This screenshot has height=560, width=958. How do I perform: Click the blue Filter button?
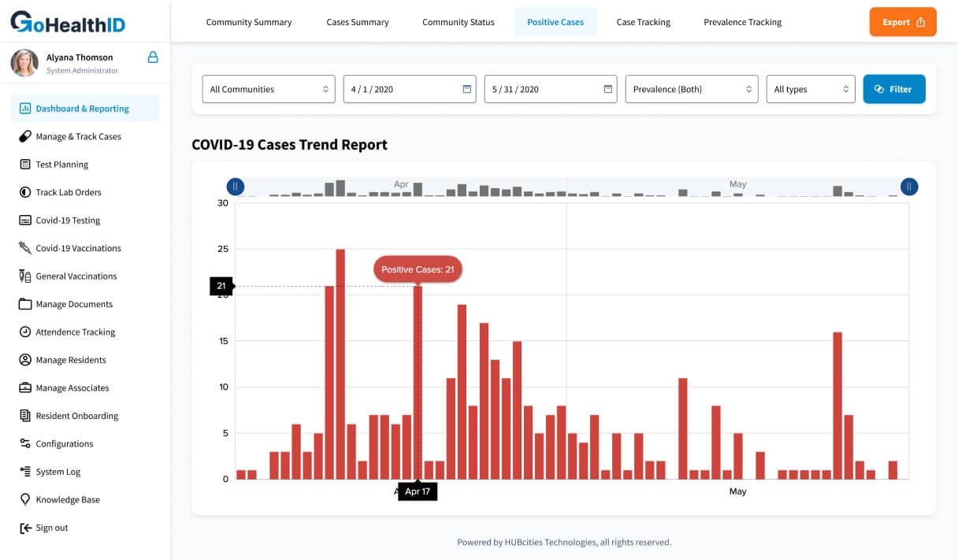(x=894, y=89)
